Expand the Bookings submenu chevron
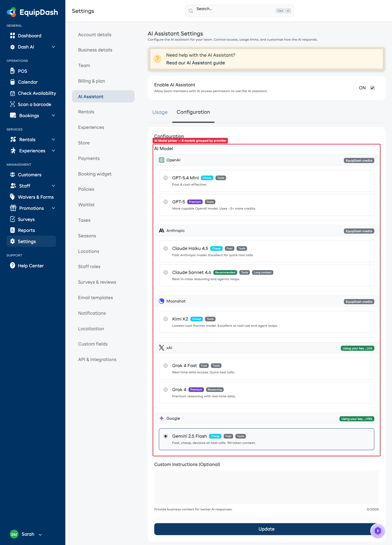 tap(53, 116)
